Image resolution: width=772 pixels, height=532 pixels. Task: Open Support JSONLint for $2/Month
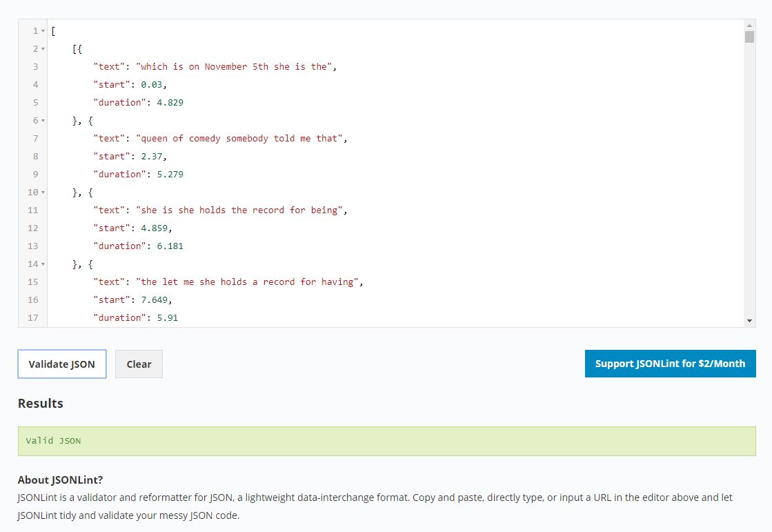pyautogui.click(x=670, y=364)
